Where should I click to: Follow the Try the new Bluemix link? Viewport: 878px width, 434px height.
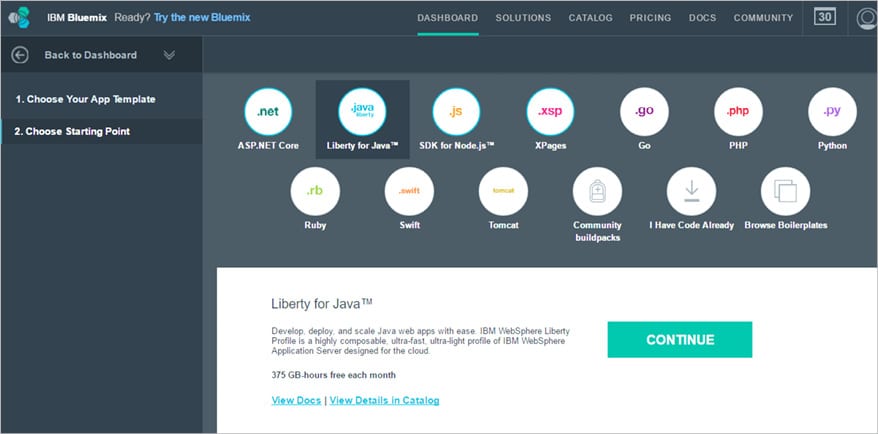click(202, 17)
